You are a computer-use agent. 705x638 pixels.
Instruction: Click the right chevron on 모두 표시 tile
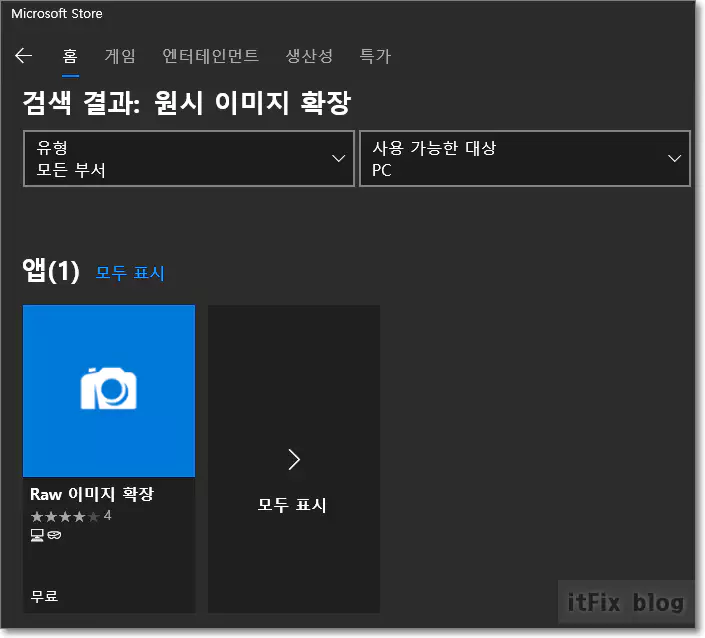pos(294,460)
